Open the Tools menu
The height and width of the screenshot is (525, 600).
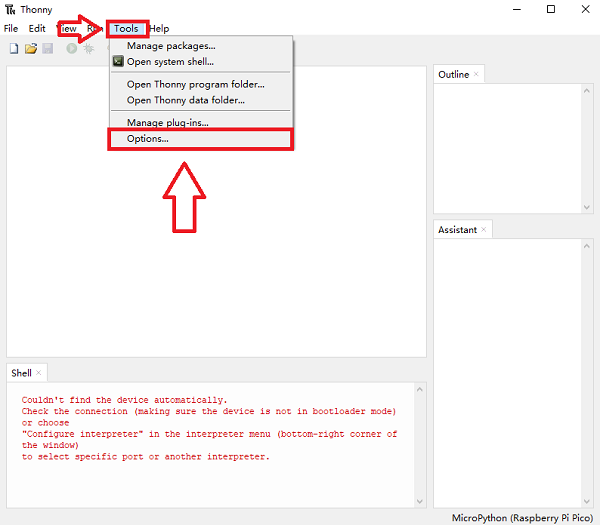126,29
